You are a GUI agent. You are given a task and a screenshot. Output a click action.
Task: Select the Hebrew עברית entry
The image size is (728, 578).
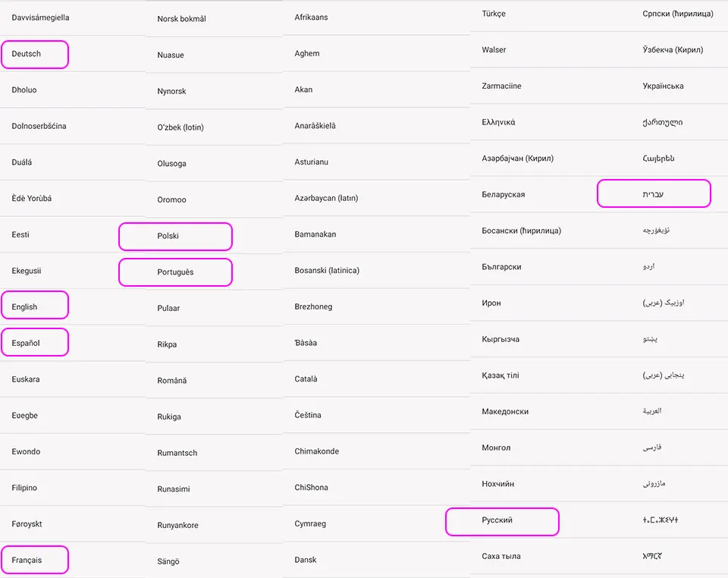point(653,194)
